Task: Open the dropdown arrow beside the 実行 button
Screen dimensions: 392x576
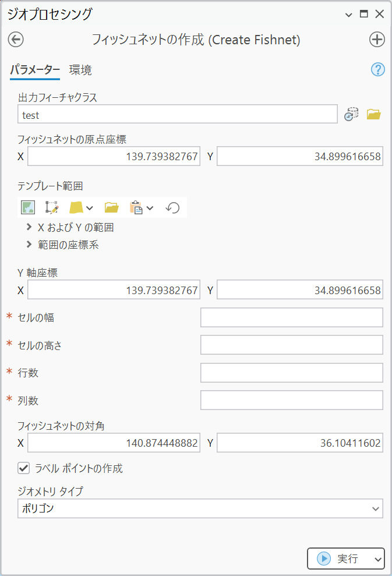Action: tap(378, 559)
